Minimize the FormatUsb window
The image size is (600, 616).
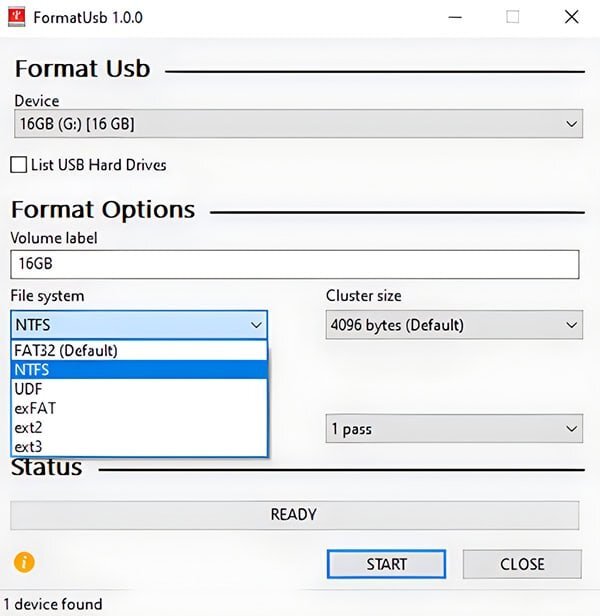point(454,17)
